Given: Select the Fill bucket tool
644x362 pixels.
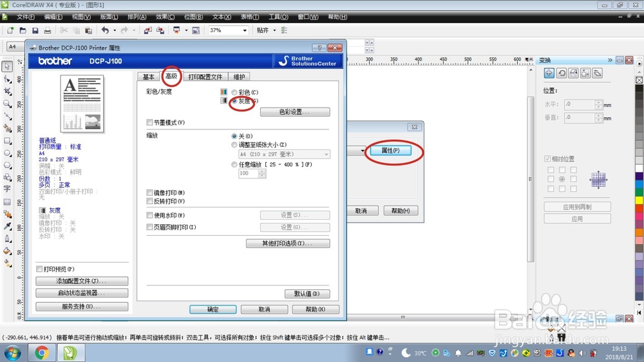Looking at the screenshot, I should point(7,251).
